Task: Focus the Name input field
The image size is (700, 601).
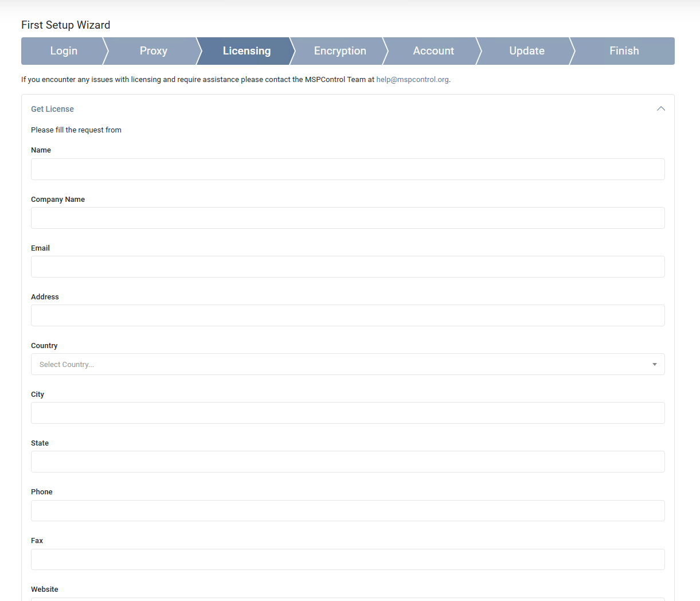Action: (x=348, y=169)
